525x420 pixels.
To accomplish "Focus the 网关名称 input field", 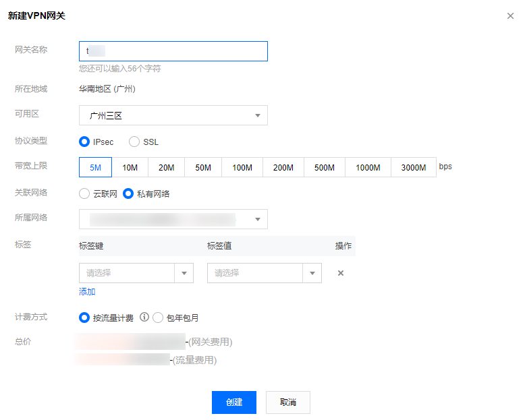I will (x=173, y=51).
